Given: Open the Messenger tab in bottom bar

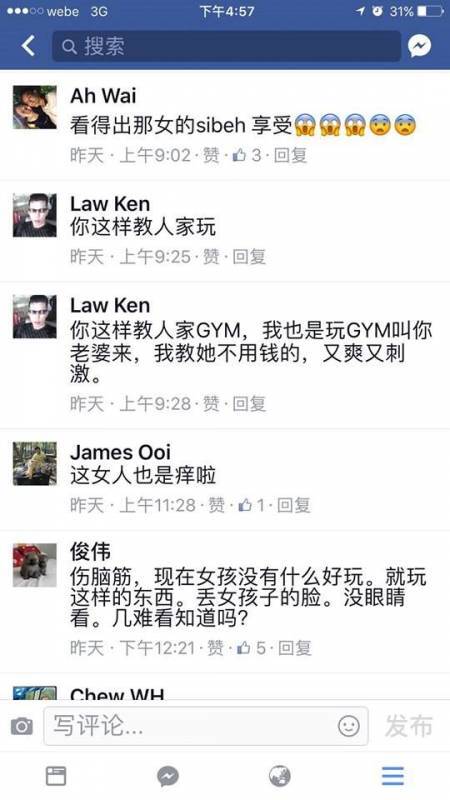Looking at the screenshot, I should click(168, 776).
